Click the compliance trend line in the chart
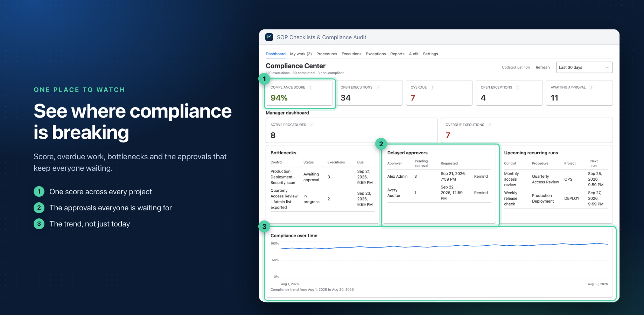Screen dimensions: 644x315 pos(444,246)
